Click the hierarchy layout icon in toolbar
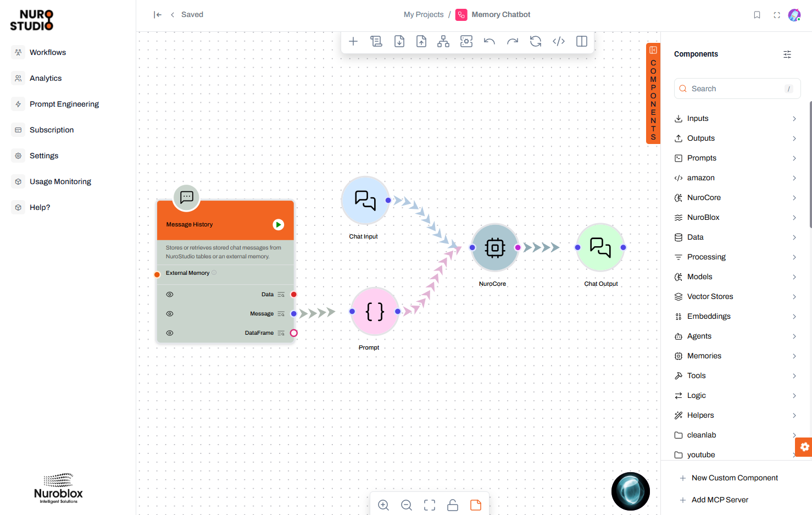This screenshot has width=812, height=515. (x=443, y=41)
